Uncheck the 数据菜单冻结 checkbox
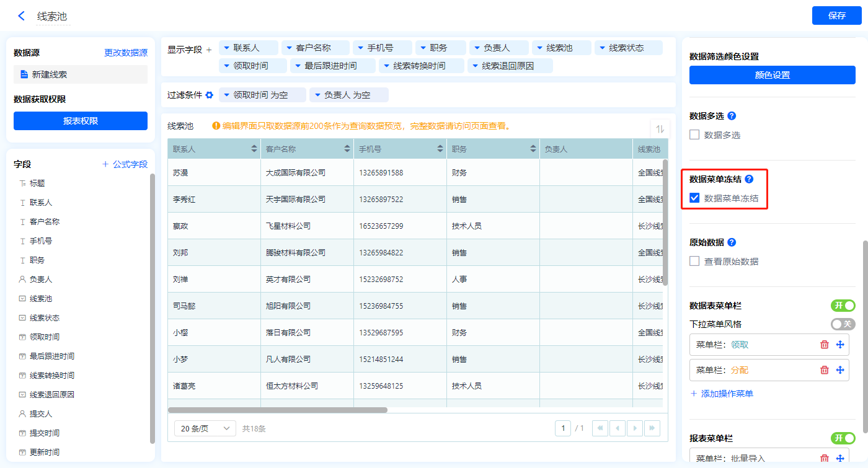Screen dimensions: 868x468 695,198
